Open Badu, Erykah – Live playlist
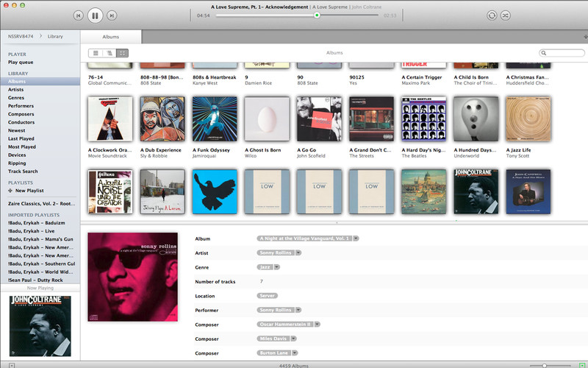This screenshot has width=588, height=368. click(31, 231)
